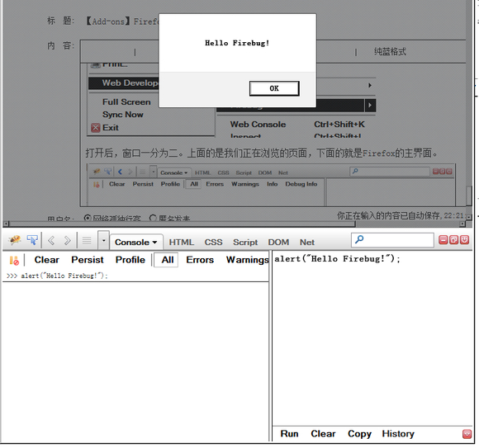Select the 匿名发表 radio button
Image resolution: width=479 pixels, height=448 pixels.
153,218
